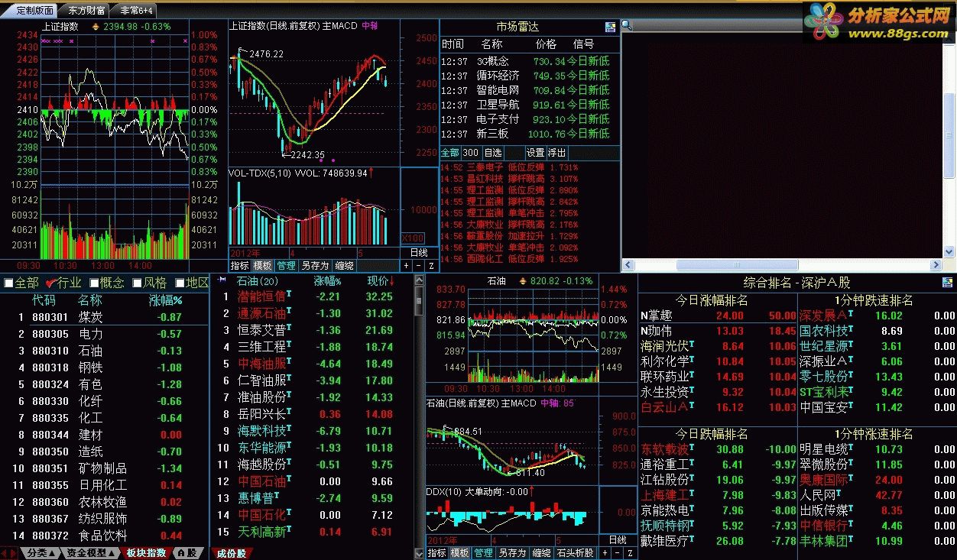Click 涨幅% column header in sector list
Image resolution: width=957 pixels, height=560 pixels.
165,300
